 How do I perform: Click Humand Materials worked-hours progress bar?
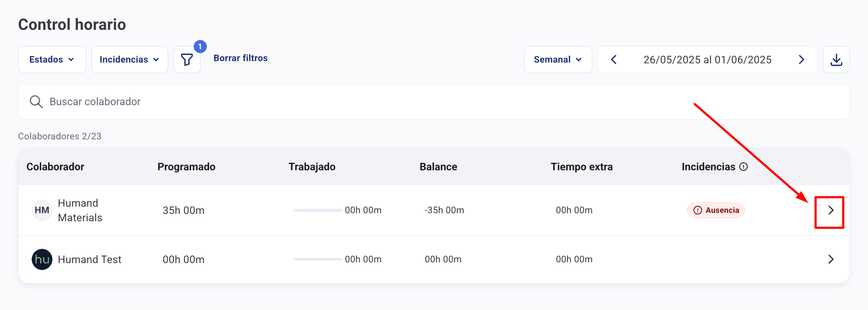pyautogui.click(x=317, y=210)
